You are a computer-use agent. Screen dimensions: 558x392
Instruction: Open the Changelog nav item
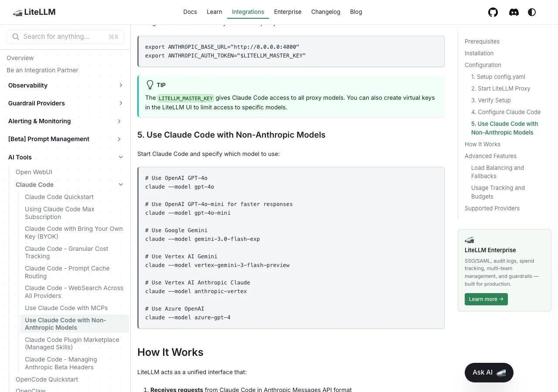pos(326,12)
